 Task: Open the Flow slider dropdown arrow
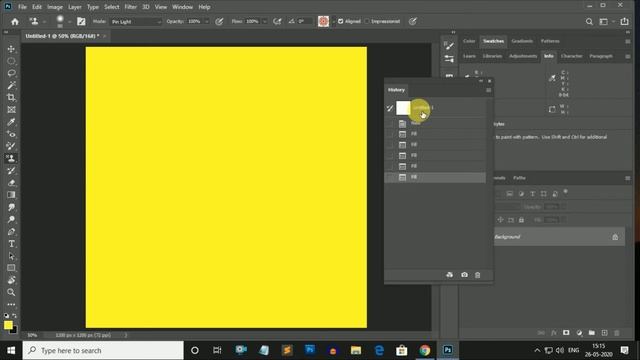pyautogui.click(x=264, y=22)
